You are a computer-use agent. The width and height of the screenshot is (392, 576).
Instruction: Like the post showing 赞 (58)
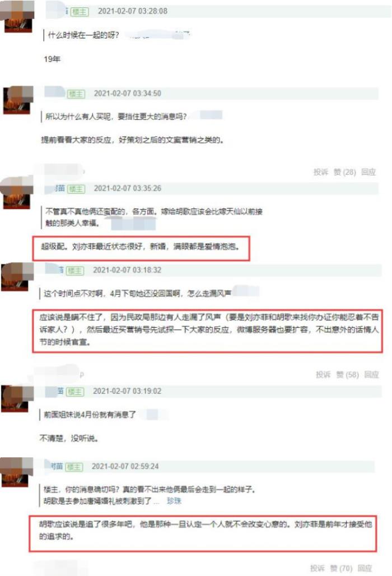pyautogui.click(x=347, y=375)
